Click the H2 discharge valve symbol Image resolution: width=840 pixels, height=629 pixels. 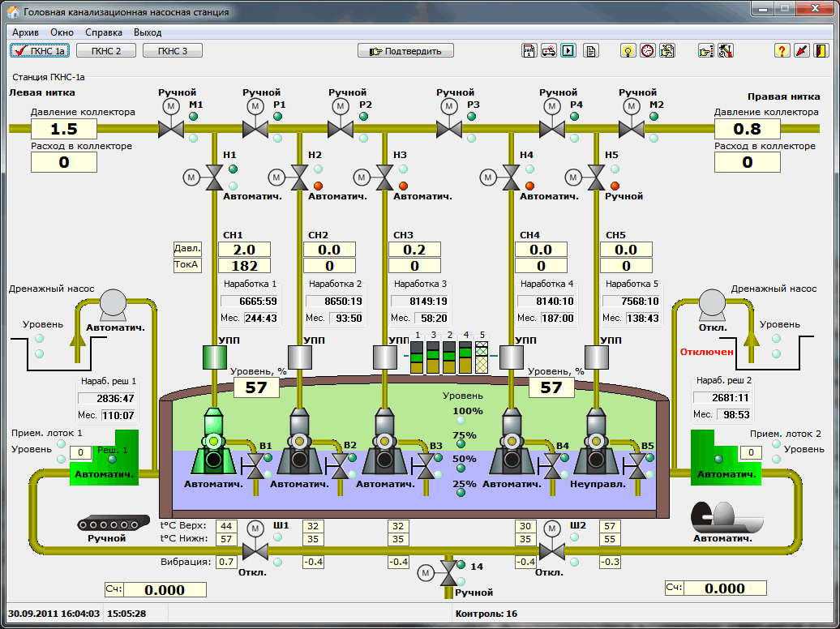point(299,178)
